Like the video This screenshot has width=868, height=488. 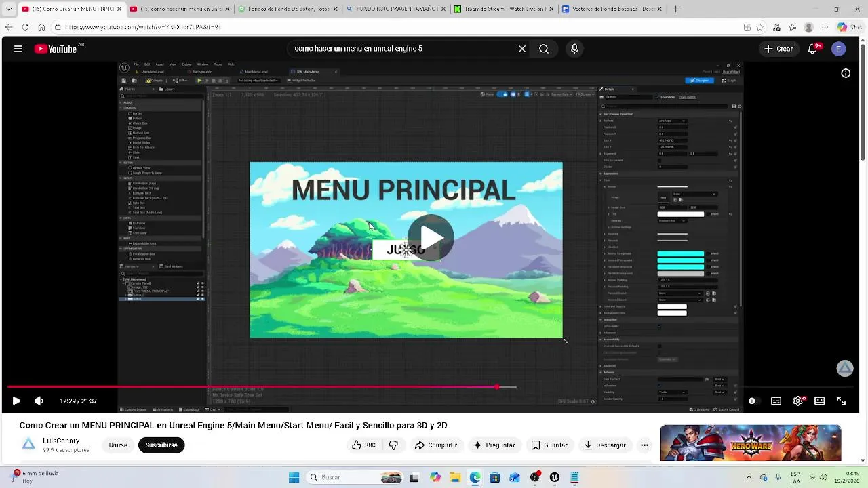point(363,445)
